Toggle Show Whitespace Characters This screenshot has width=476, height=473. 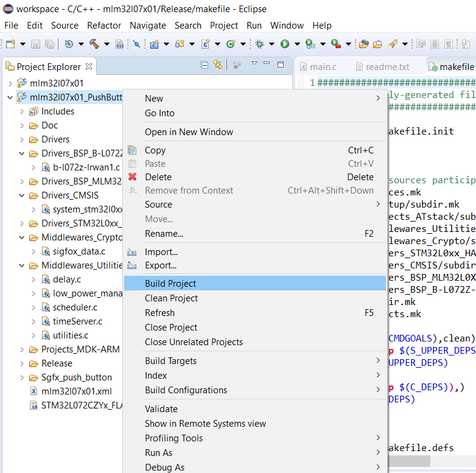(449, 44)
